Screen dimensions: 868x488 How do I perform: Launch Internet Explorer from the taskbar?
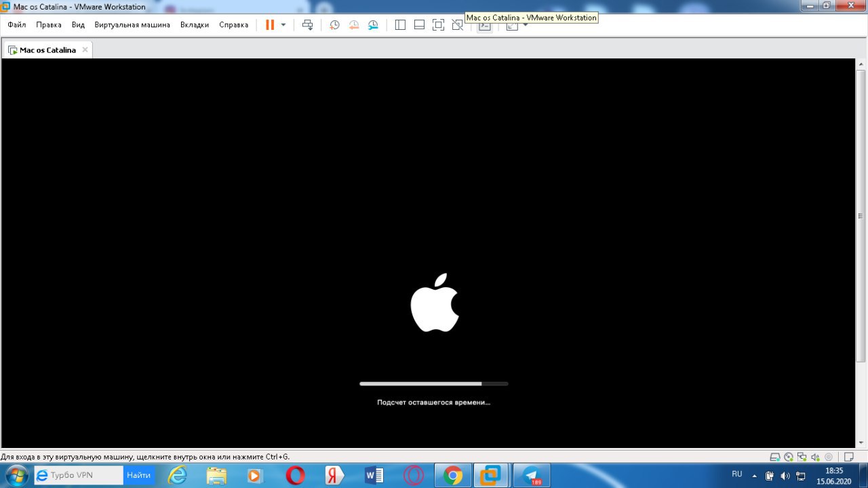tap(178, 475)
